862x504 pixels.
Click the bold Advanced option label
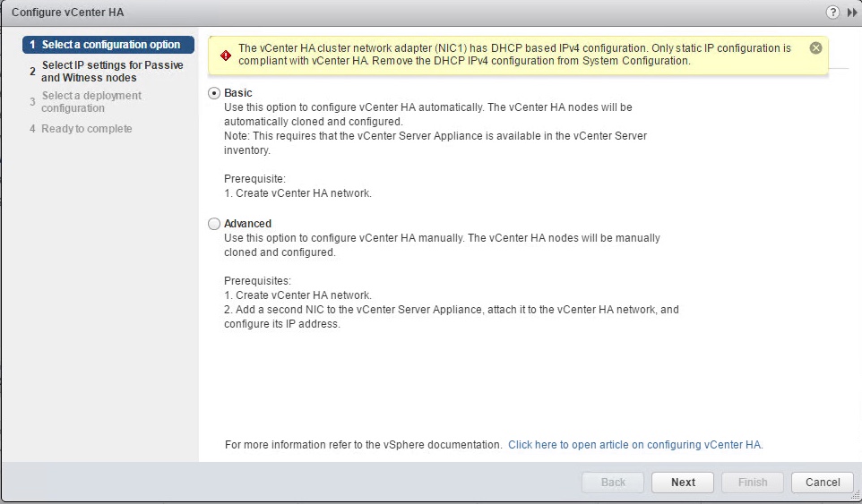click(x=247, y=224)
